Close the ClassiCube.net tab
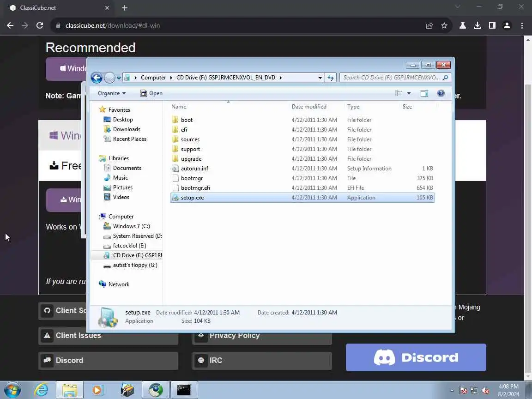Viewport: 532px width, 399px height. tap(107, 8)
